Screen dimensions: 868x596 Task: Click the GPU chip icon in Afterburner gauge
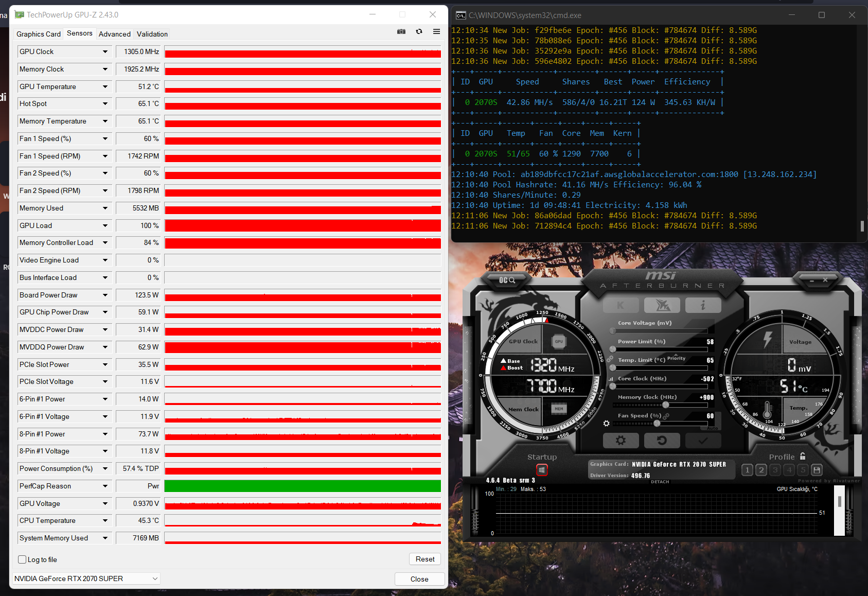pyautogui.click(x=559, y=341)
